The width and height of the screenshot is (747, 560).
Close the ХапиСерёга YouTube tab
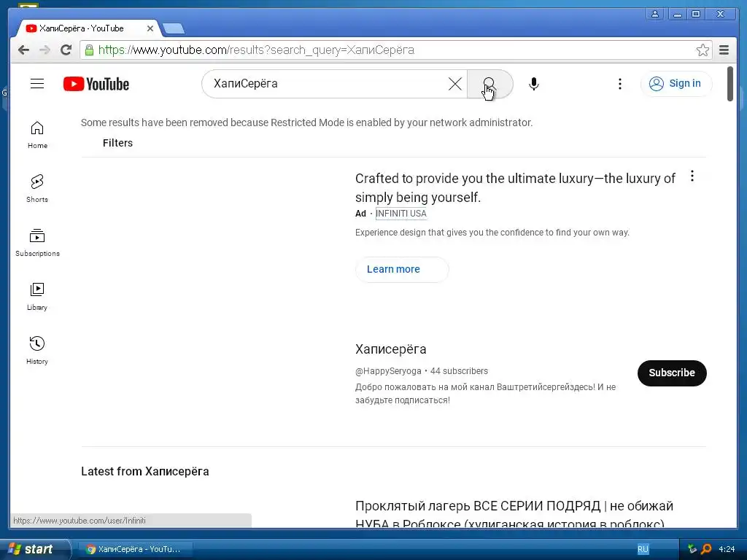pyautogui.click(x=150, y=28)
